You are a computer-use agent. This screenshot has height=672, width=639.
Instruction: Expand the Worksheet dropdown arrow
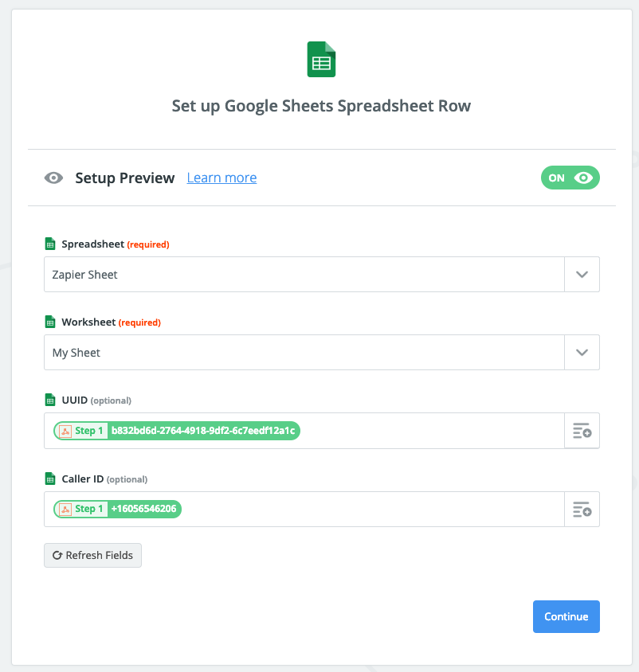pyautogui.click(x=582, y=353)
